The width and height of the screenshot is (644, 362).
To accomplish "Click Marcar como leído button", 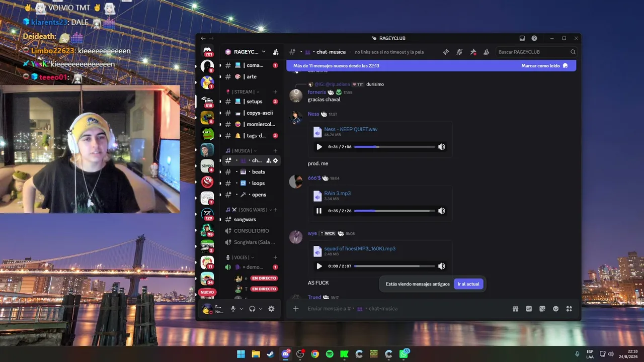I will point(544,66).
